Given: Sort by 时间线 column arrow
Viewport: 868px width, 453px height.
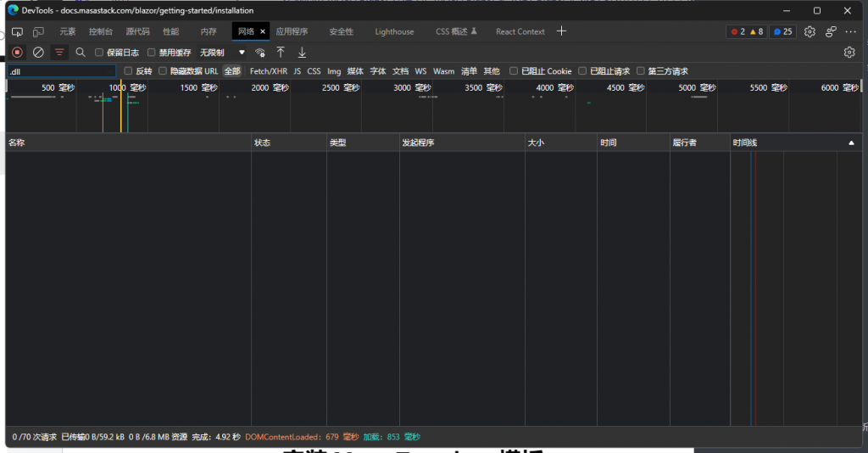Looking at the screenshot, I should point(851,143).
